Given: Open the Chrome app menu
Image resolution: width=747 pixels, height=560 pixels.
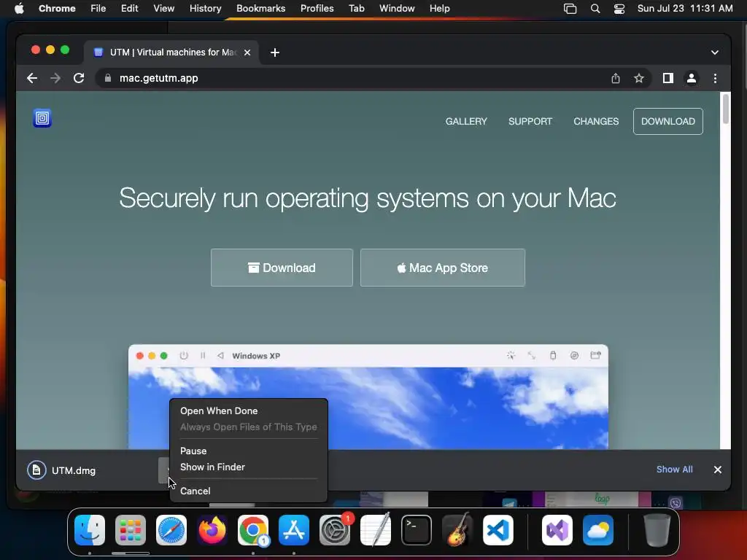Looking at the screenshot, I should pos(57,9).
